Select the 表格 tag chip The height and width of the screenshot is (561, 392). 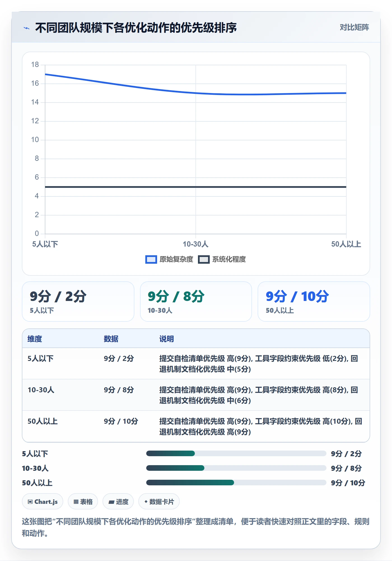point(83,502)
